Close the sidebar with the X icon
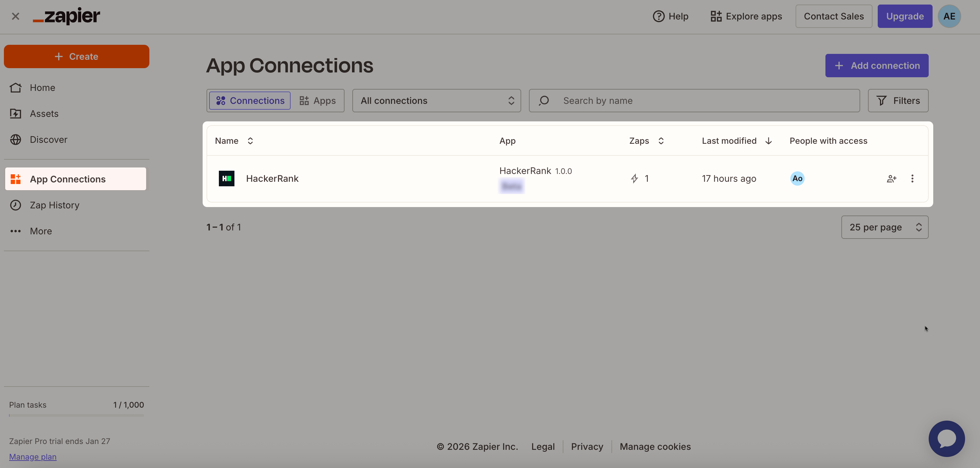 pyautogui.click(x=16, y=16)
